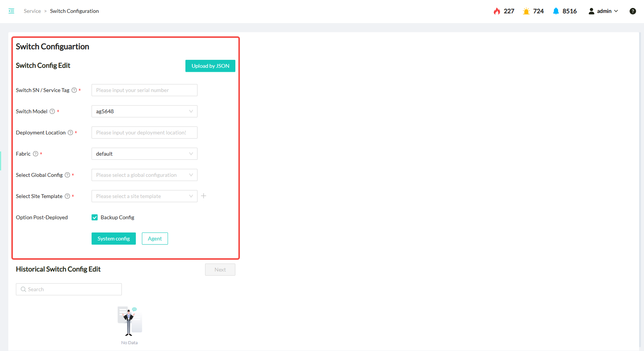Click help icon beside Switch Model label
The image size is (644, 351).
click(52, 111)
